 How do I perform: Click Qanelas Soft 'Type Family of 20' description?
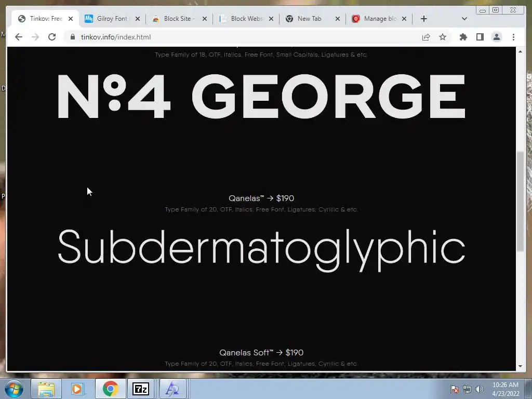click(x=261, y=364)
